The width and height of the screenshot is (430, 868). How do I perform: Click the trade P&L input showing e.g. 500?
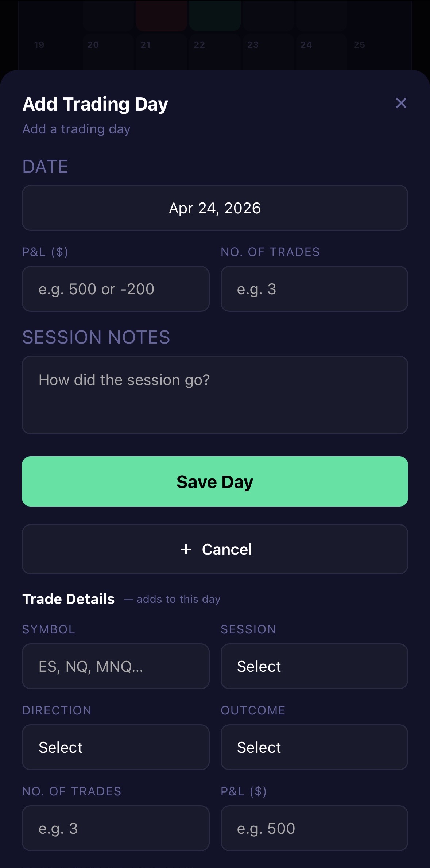(x=314, y=828)
